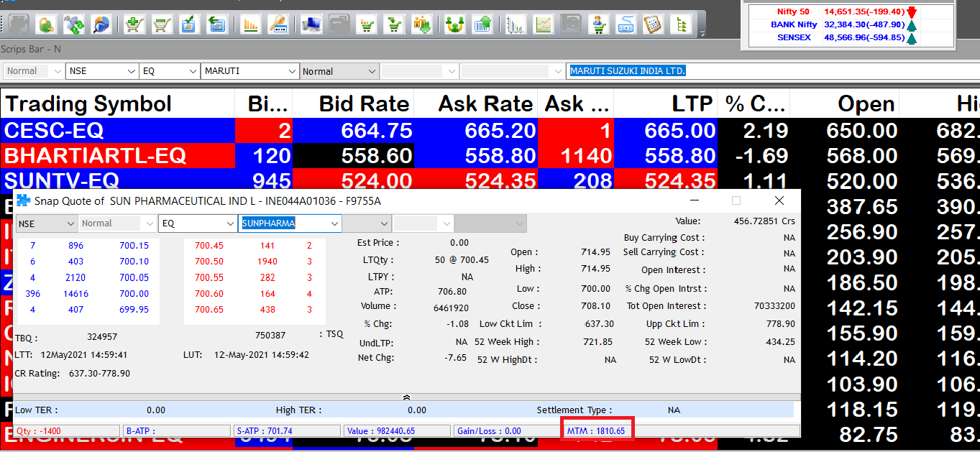Open the line graph chart toolbar icon

tap(543, 24)
